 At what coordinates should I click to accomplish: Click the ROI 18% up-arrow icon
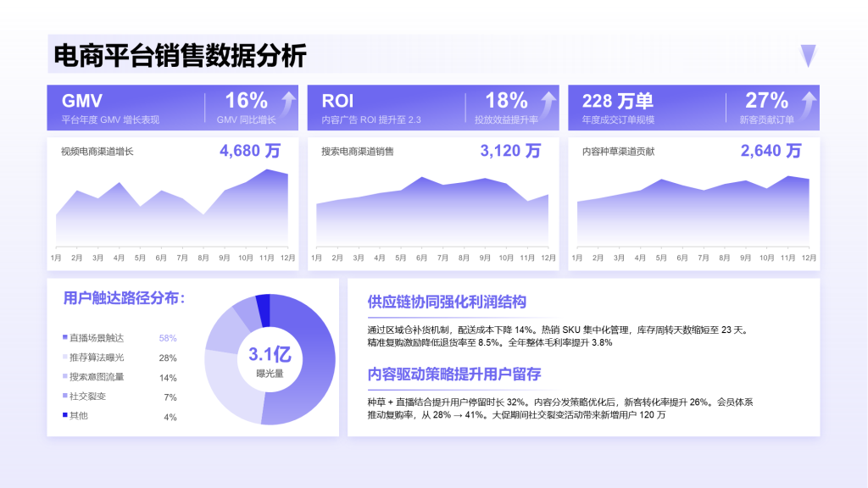[x=549, y=103]
